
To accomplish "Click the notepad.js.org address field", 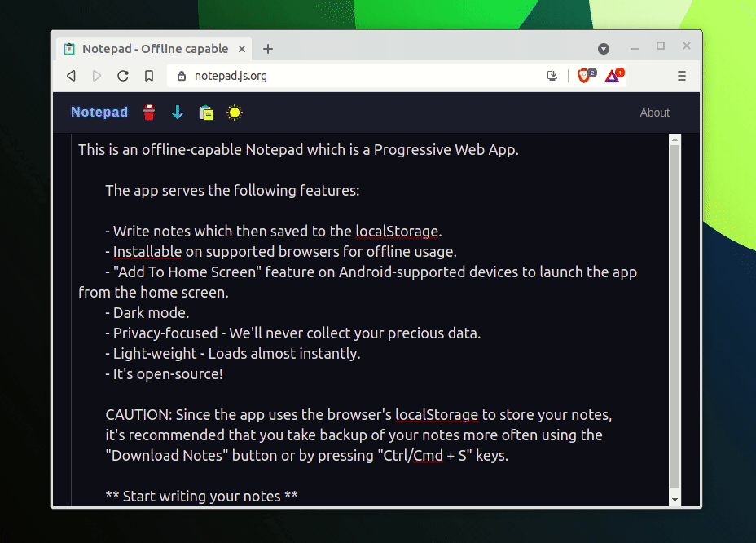I will click(358, 76).
